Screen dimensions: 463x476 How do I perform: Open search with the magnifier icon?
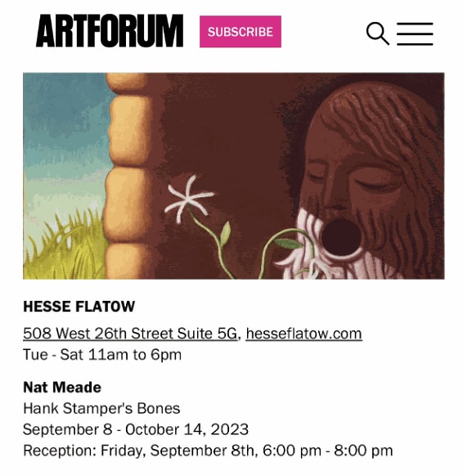coord(377,34)
